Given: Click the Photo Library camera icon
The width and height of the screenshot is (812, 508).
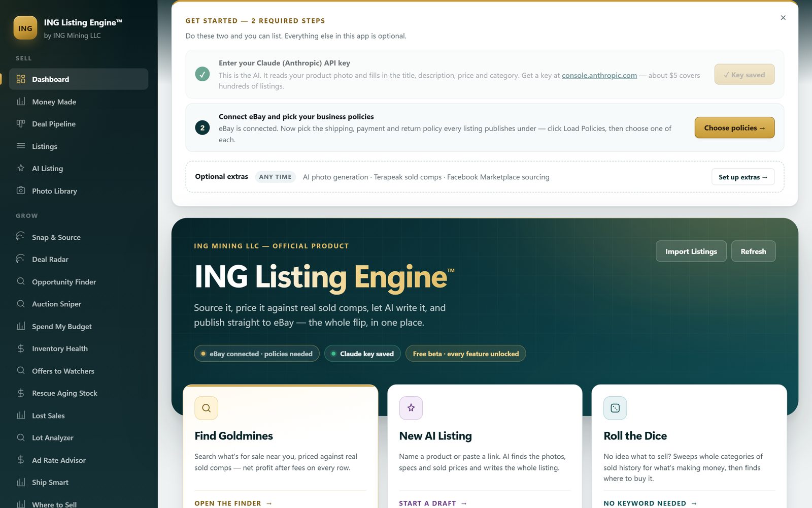Looking at the screenshot, I should (x=21, y=190).
